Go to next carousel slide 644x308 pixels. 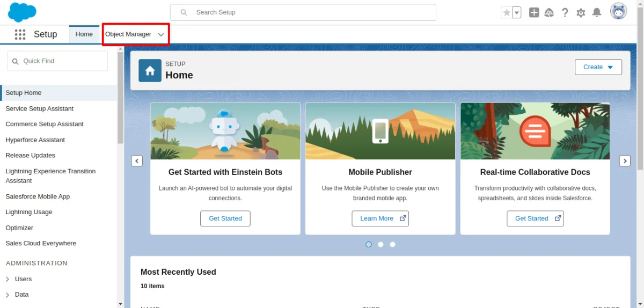625,160
